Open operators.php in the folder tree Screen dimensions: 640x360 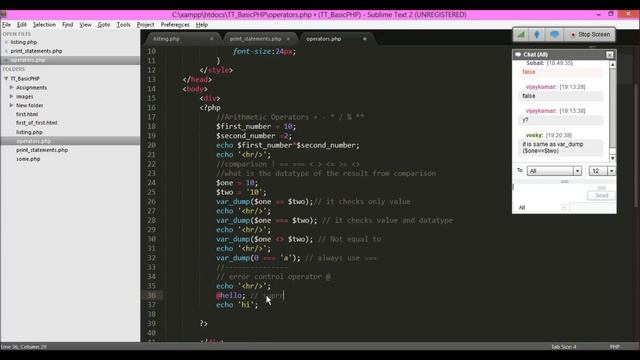[x=33, y=141]
